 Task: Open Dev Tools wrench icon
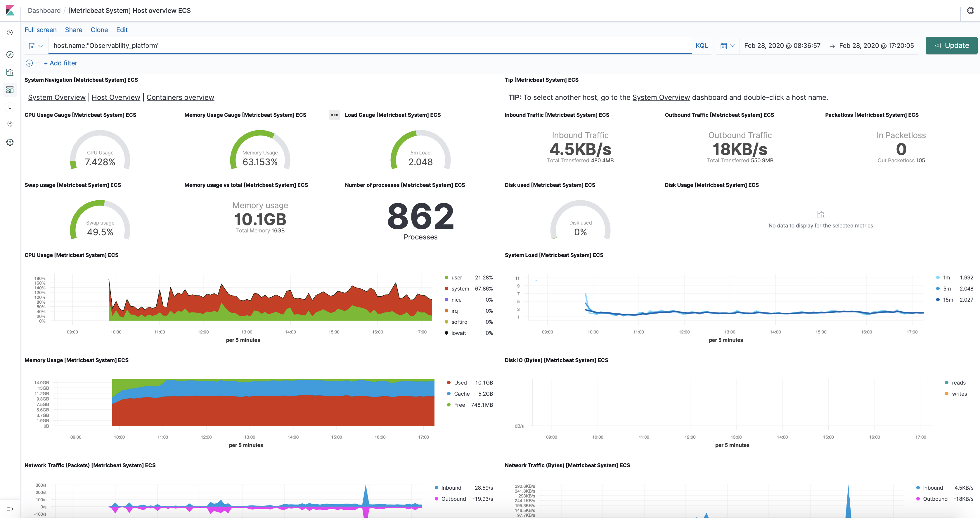pyautogui.click(x=10, y=124)
